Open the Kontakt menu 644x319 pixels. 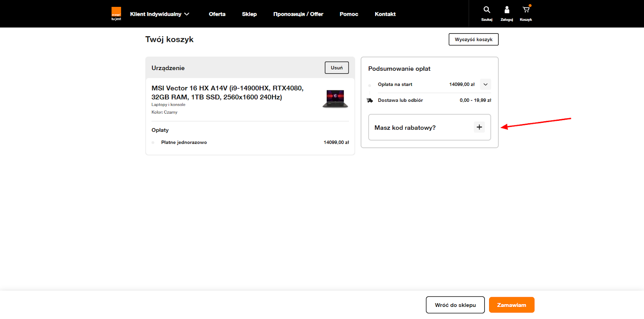pyautogui.click(x=385, y=14)
